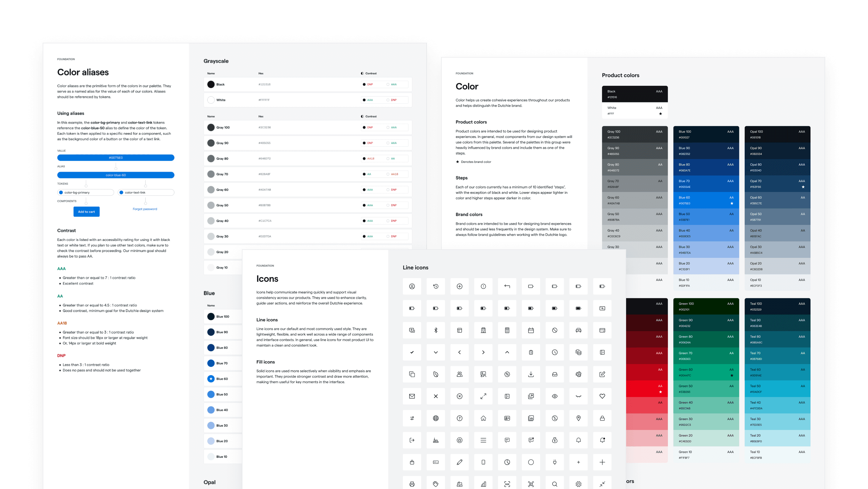This screenshot has width=868, height=489.
Task: Select the Bluetooth icon in the line icons grid
Action: pyautogui.click(x=436, y=330)
